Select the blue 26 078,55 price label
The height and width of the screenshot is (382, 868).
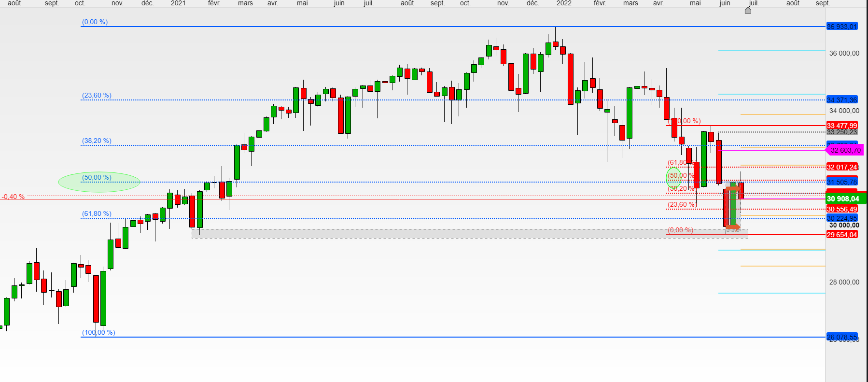coord(842,337)
